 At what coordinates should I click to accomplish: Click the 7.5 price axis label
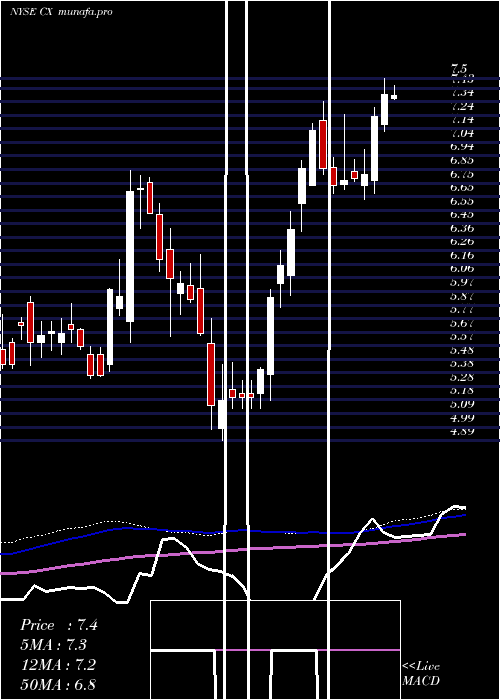coord(459,69)
